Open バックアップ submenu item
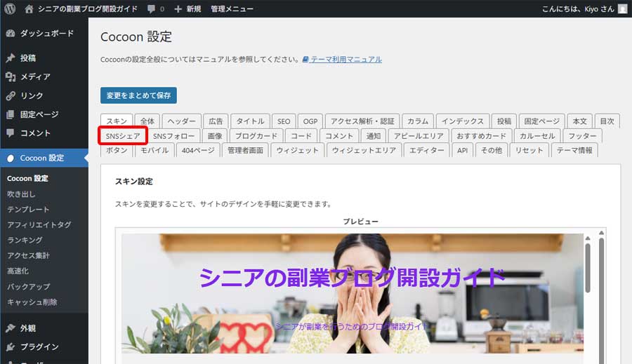Image resolution: width=632 pixels, height=364 pixels. [x=28, y=286]
